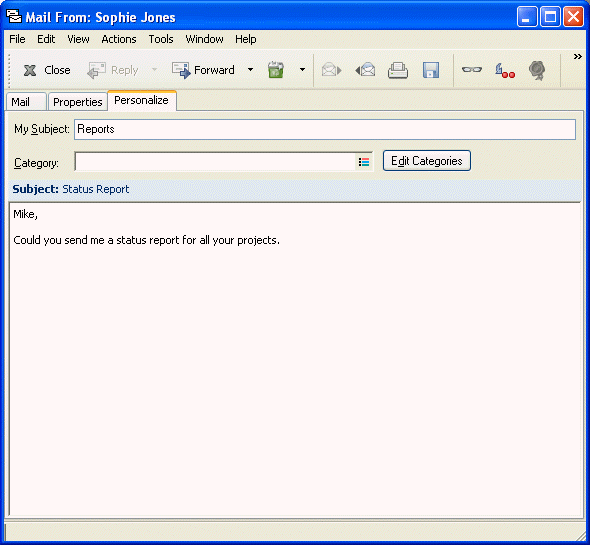Open the Reply dropdown arrow
This screenshot has height=545, width=590.
(x=154, y=70)
